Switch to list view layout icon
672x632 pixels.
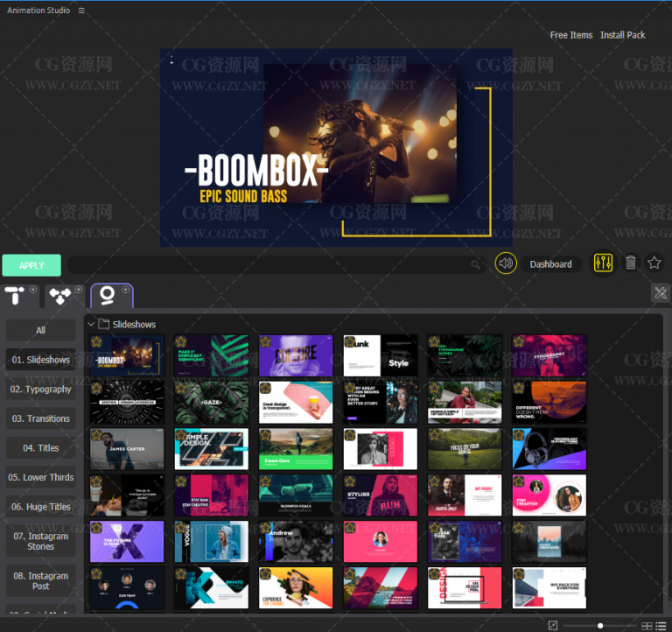[660, 625]
